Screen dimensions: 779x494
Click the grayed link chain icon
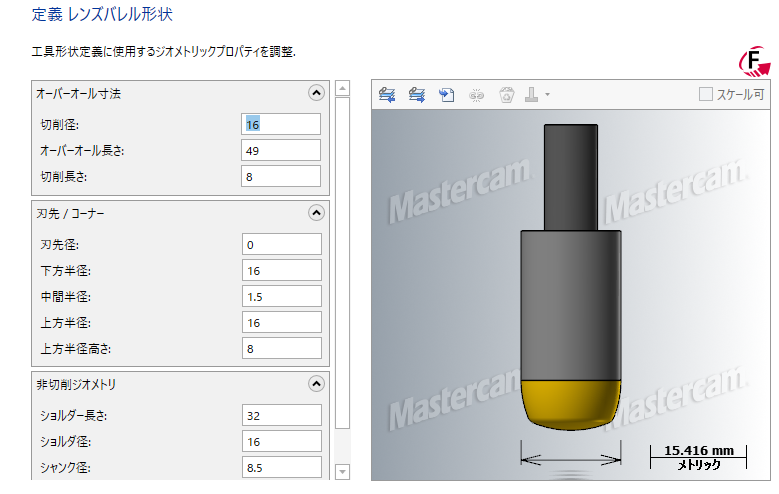click(476, 95)
